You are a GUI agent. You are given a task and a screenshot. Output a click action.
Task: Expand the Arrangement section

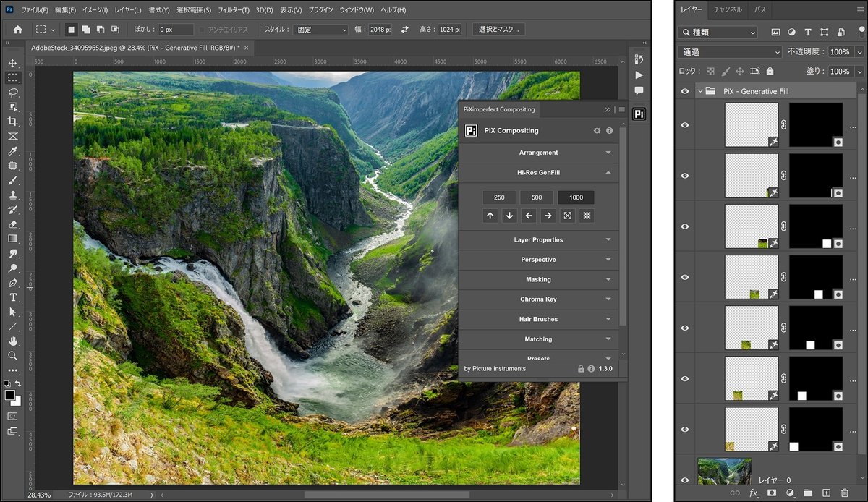click(x=539, y=153)
